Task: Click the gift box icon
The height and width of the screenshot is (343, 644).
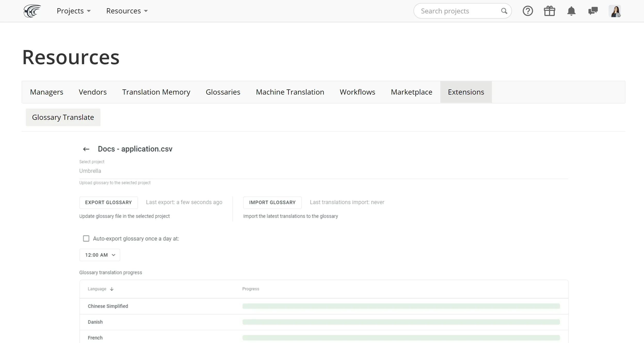Action: pos(549,11)
